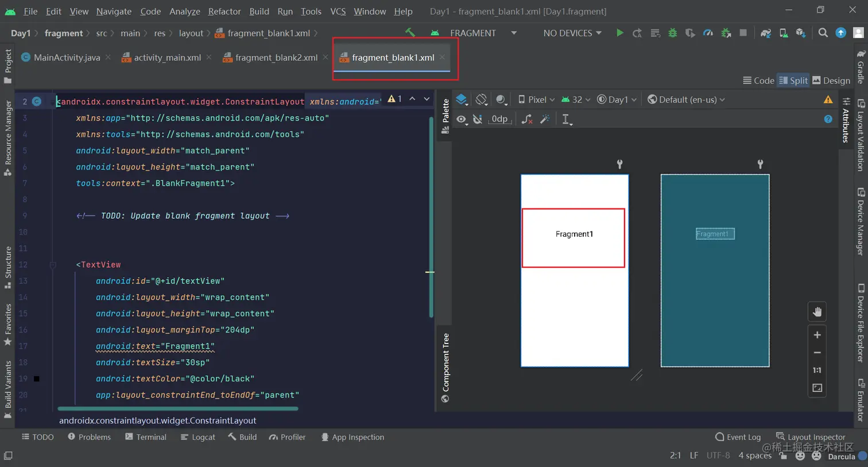This screenshot has height=467, width=868.
Task: Click the layout breadcrumb in navigation bar
Action: point(191,33)
